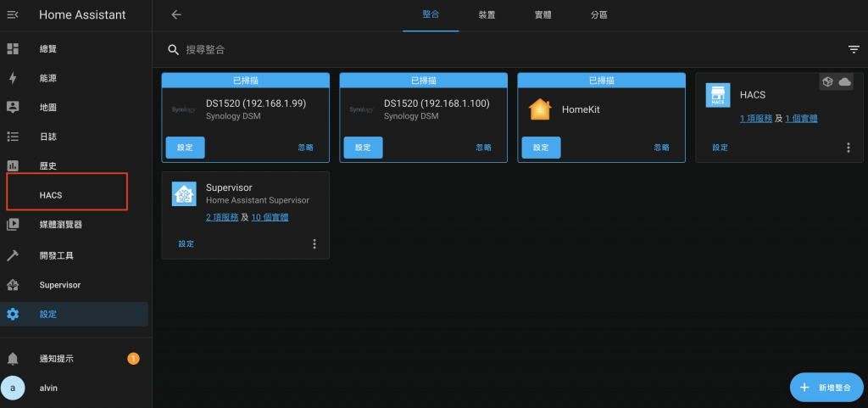868x408 pixels.
Task: Click the search magnifier icon
Action: click(x=173, y=50)
